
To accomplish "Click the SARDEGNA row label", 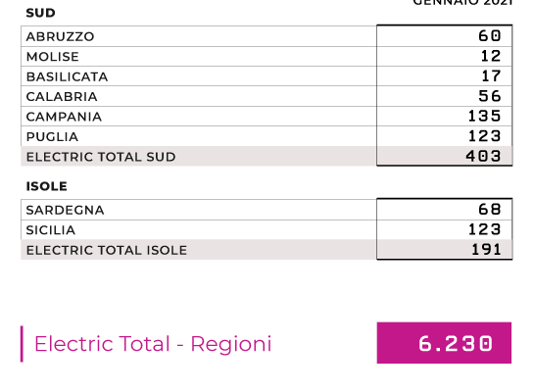I will click(x=65, y=210).
